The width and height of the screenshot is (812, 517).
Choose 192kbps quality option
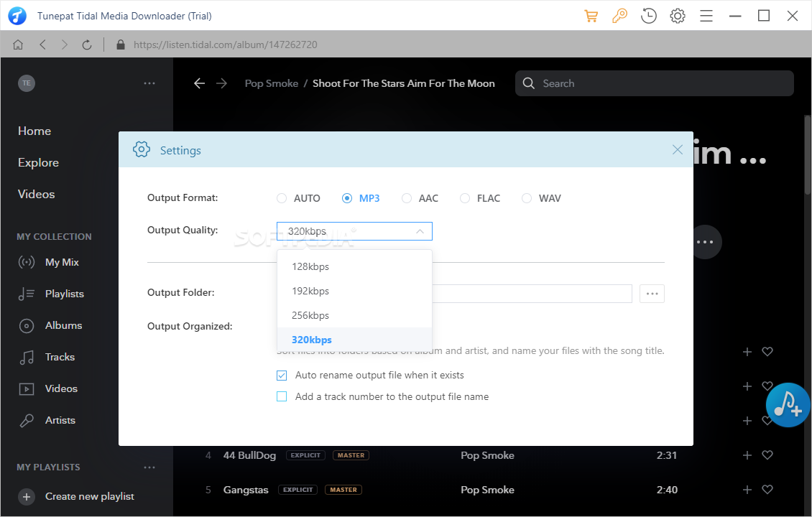coord(354,291)
